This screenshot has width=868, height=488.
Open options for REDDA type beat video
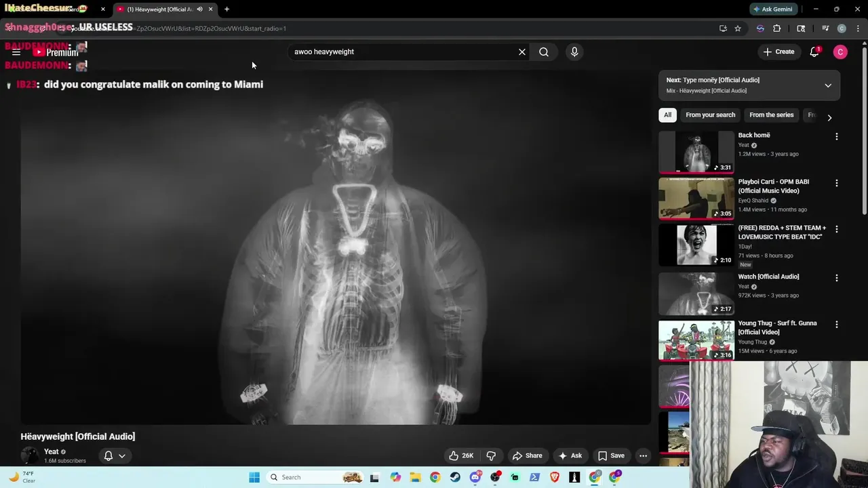836,229
